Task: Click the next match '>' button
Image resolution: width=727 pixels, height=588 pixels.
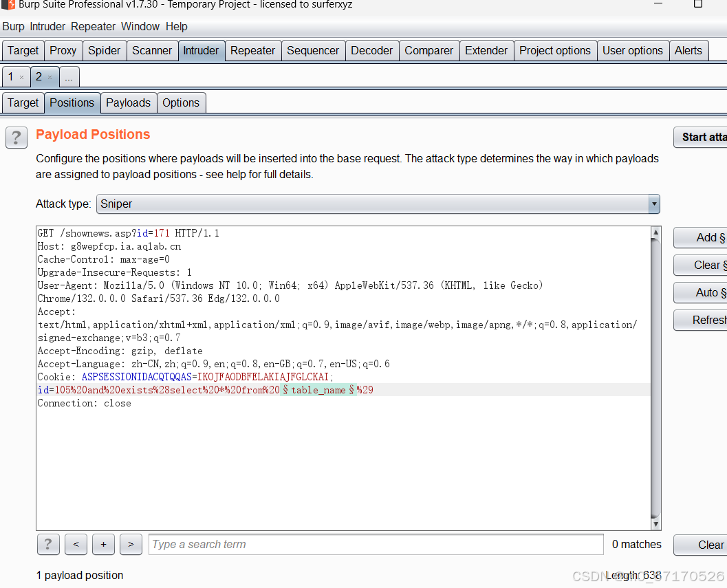Action: click(131, 545)
